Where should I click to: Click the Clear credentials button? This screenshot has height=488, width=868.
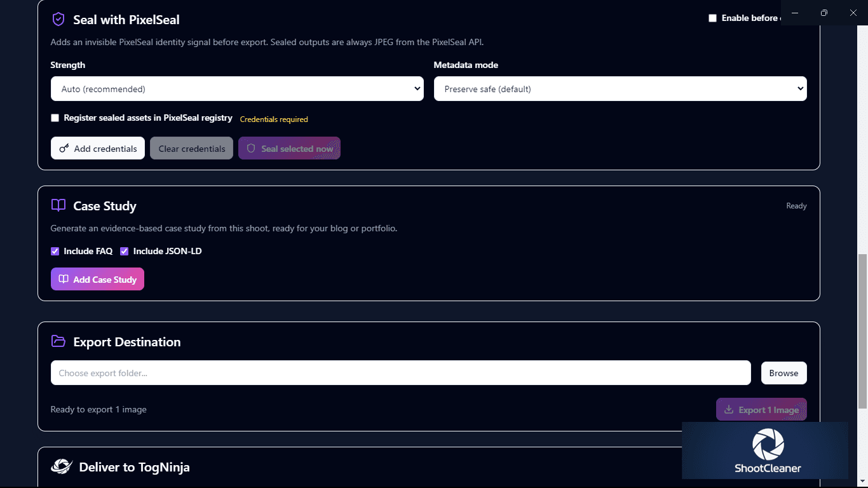(x=192, y=149)
